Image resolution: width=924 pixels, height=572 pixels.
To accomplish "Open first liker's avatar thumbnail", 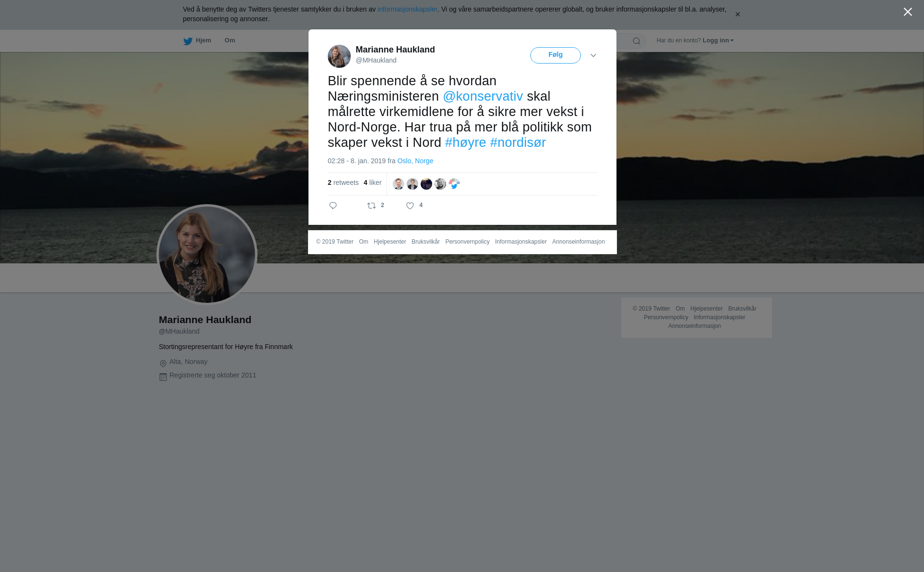I will (398, 184).
